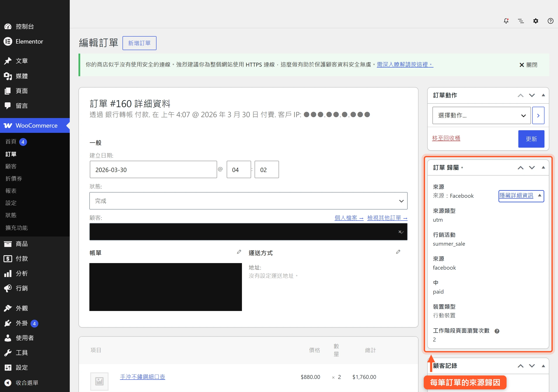Clear the selected customer with the X
This screenshot has width=558, height=392.
(x=400, y=232)
